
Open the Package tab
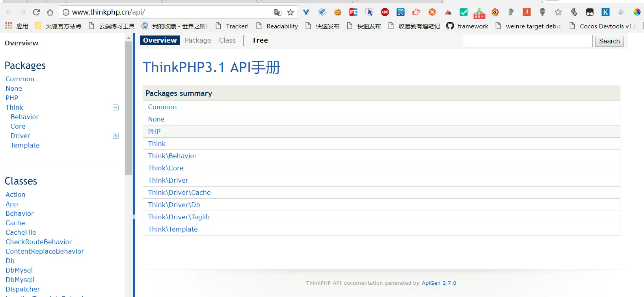pyautogui.click(x=198, y=40)
